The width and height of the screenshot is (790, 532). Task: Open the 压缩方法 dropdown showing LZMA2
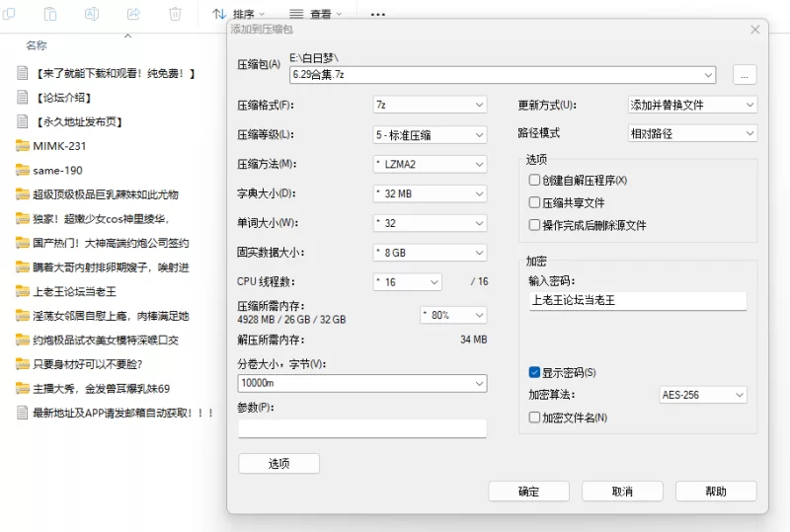click(430, 164)
